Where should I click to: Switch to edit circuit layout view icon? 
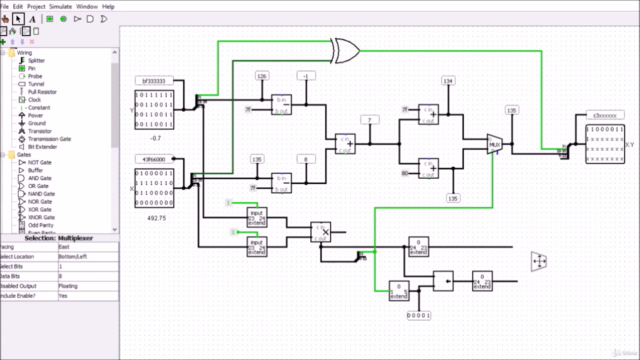click(x=26, y=31)
